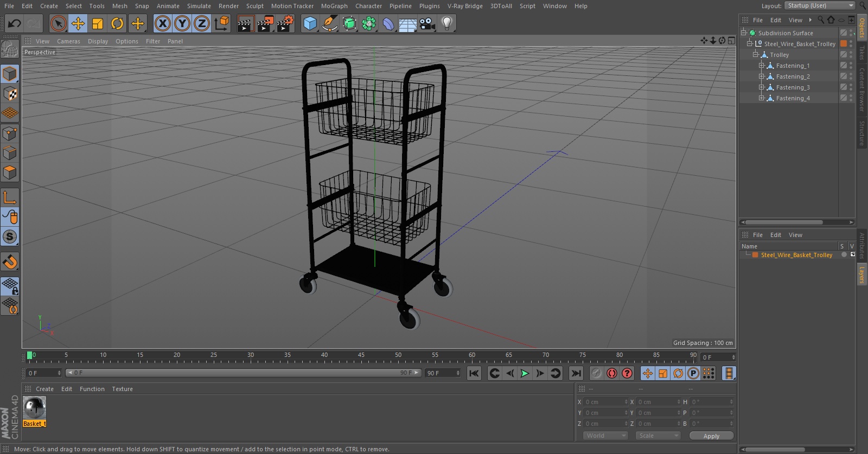Open the timeline filmstrip icon
This screenshot has width=868, height=454.
(729, 373)
